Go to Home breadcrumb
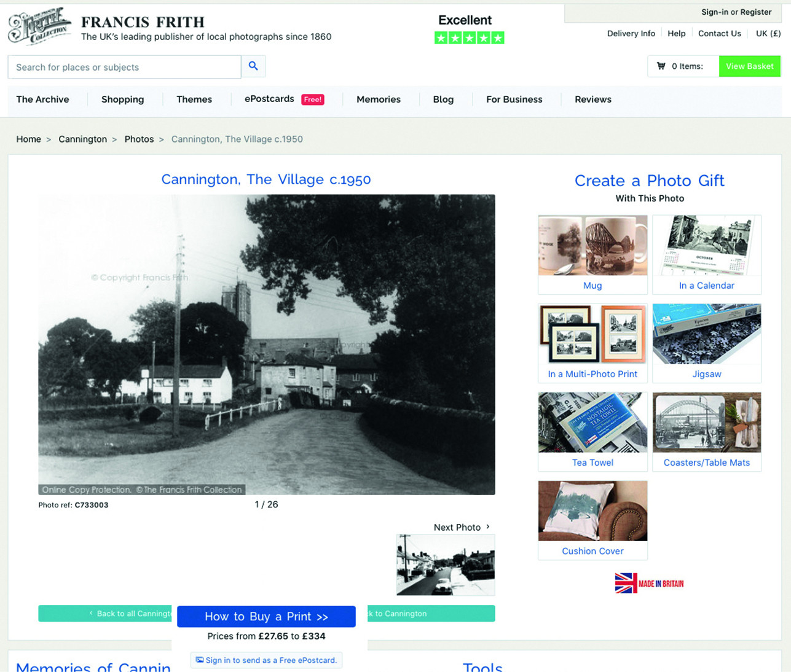791x672 pixels. point(28,139)
